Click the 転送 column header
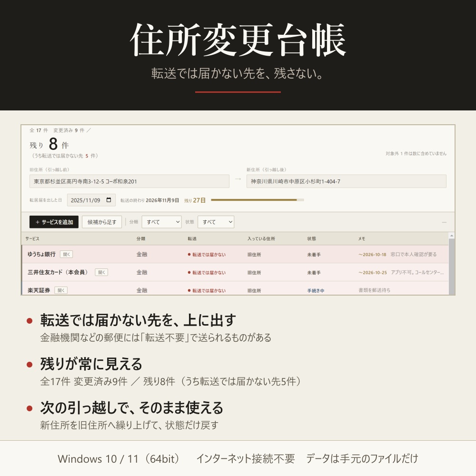Image resolution: width=476 pixels, height=476 pixels. pyautogui.click(x=192, y=238)
